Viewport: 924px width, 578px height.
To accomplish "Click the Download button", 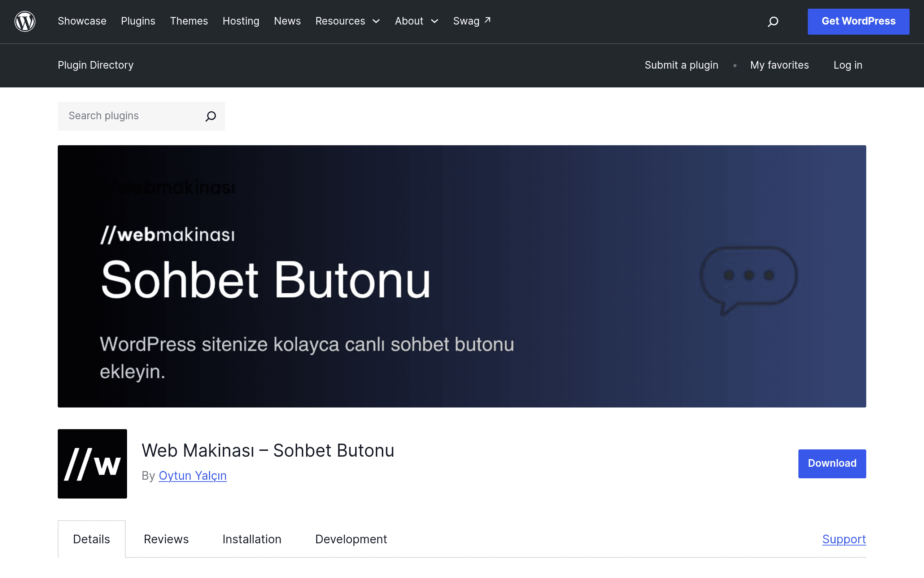I will pos(832,463).
